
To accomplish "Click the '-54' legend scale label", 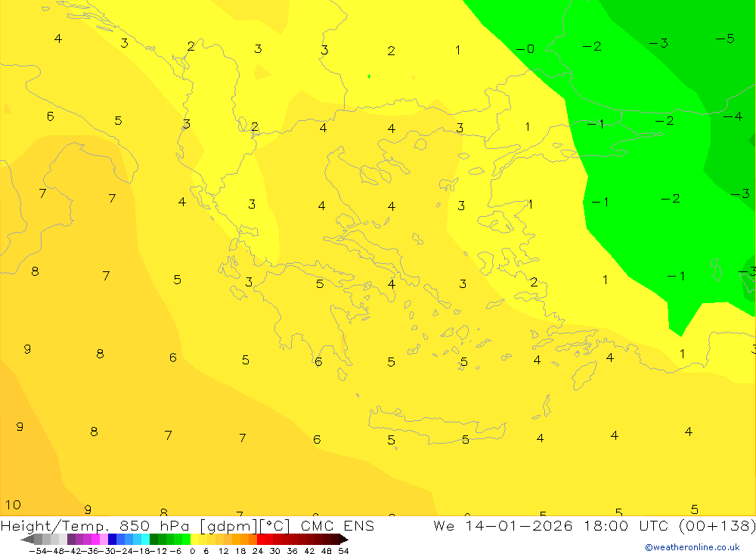I will coord(38,551).
